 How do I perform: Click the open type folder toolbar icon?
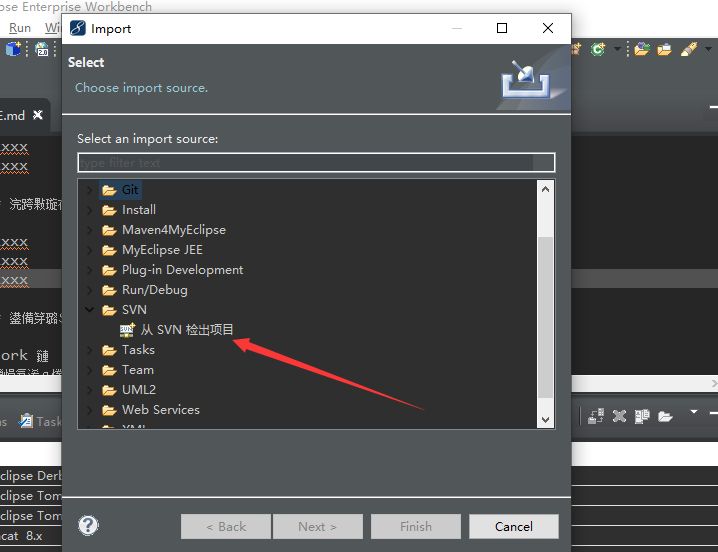(642, 49)
